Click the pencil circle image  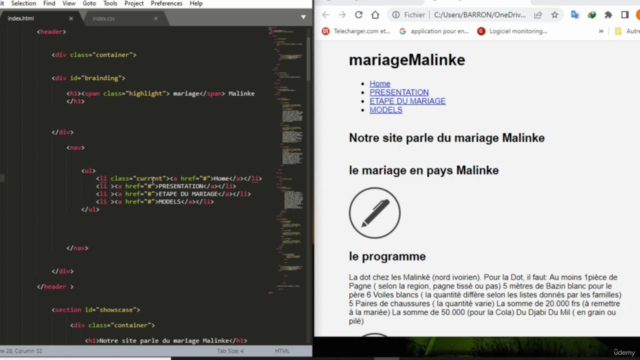tap(375, 213)
